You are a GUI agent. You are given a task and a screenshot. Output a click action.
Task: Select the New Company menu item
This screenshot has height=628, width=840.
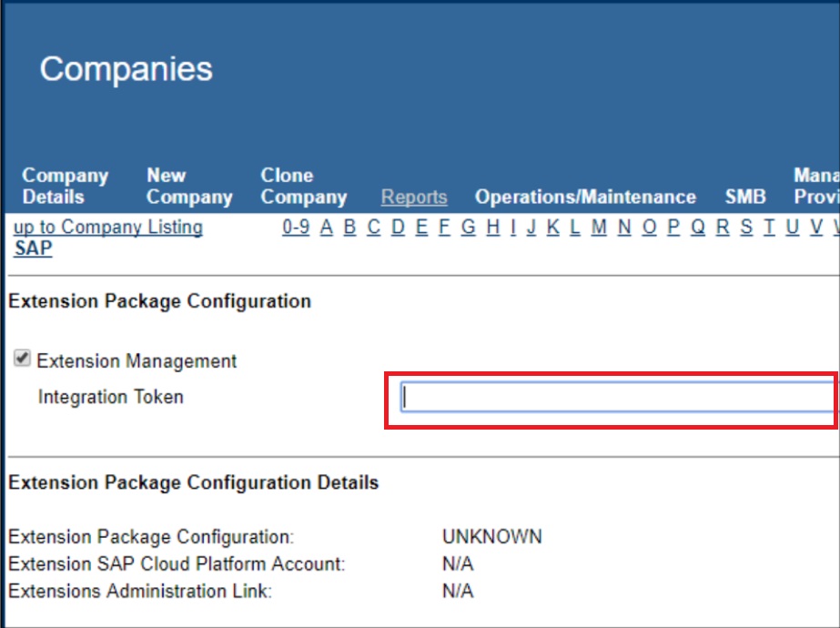click(x=189, y=187)
